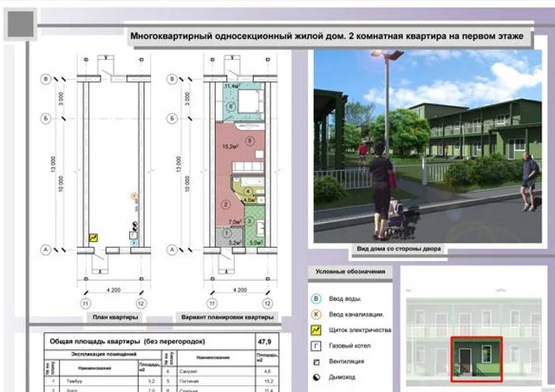Click the 'Ввод воды' legend label
Screen dimensions: 555x392
[x=345, y=299]
